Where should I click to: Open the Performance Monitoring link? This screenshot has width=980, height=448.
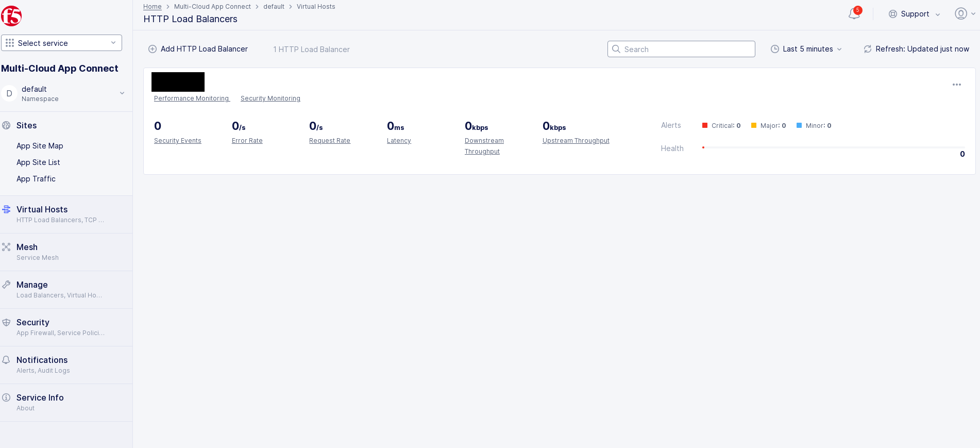[x=191, y=98]
